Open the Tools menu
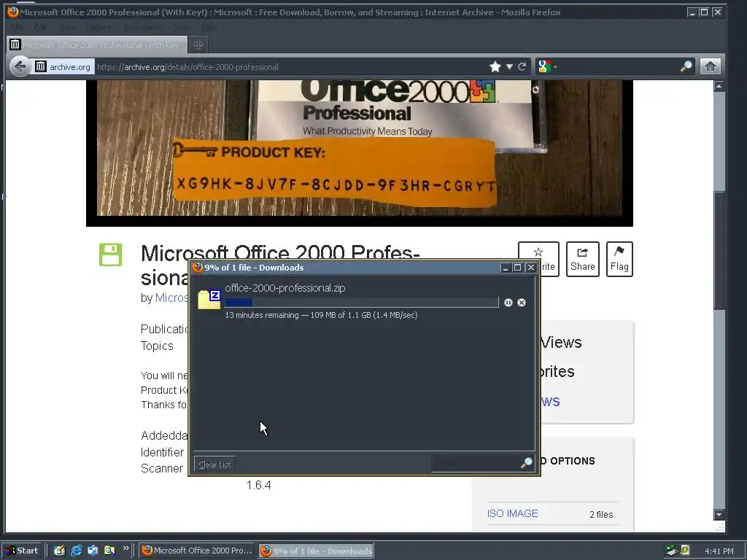 pos(181,27)
